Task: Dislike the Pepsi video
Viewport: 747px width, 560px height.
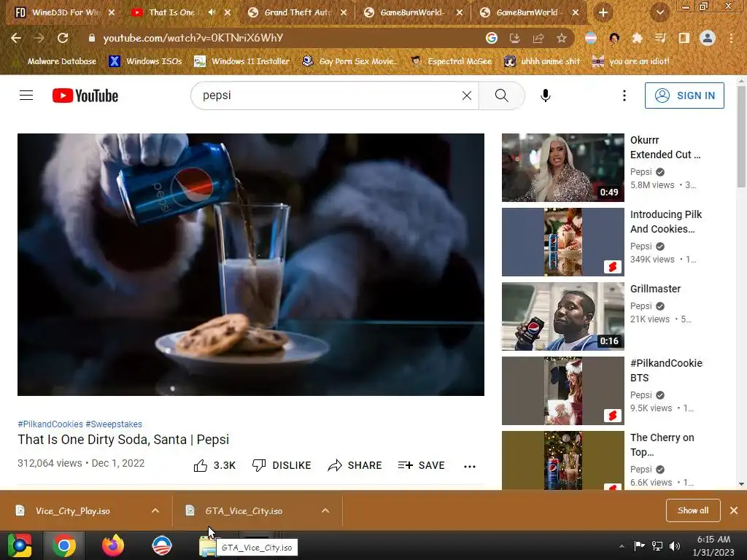Action: (282, 465)
